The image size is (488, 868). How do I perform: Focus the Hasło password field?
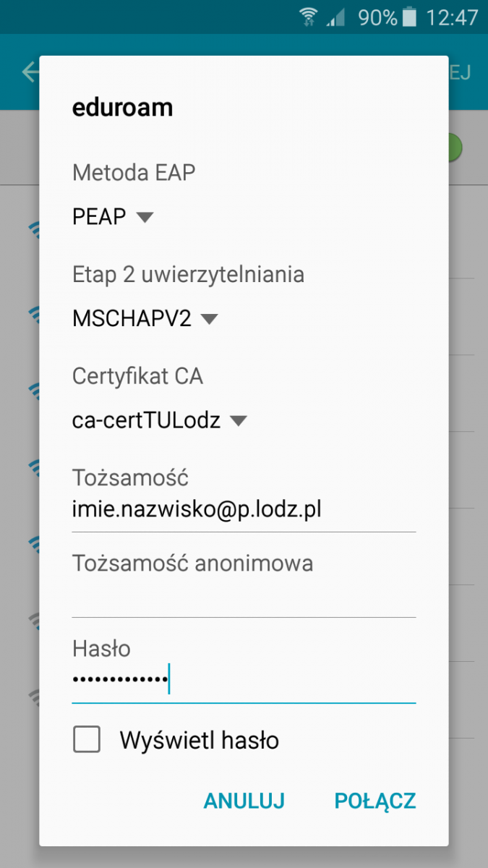click(244, 681)
